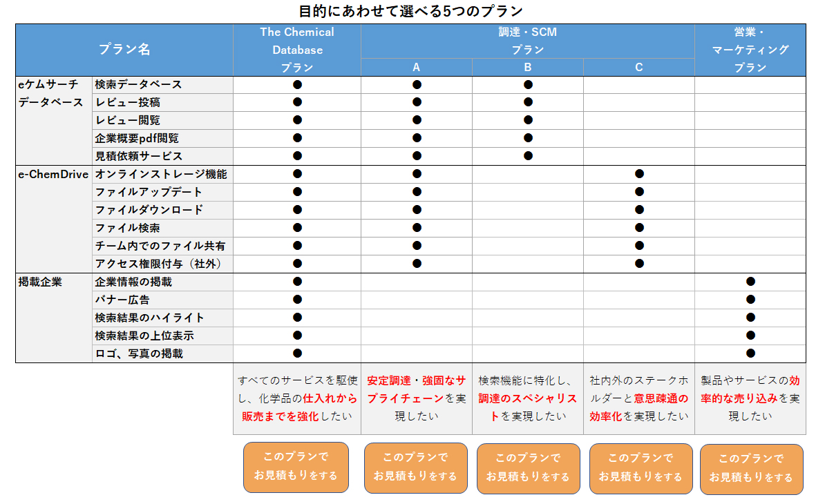Select the 営業・マーケティング プラン column header

click(750, 50)
